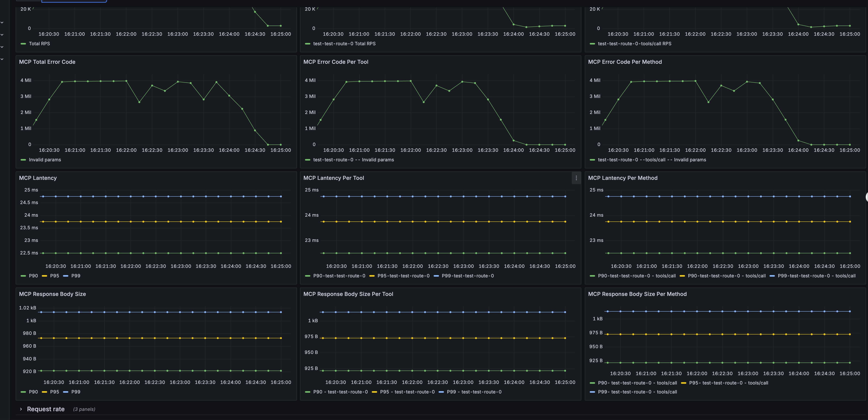Viewport: 868px width, 420px height.
Task: Click the Request rate row title
Action: pyautogui.click(x=46, y=409)
